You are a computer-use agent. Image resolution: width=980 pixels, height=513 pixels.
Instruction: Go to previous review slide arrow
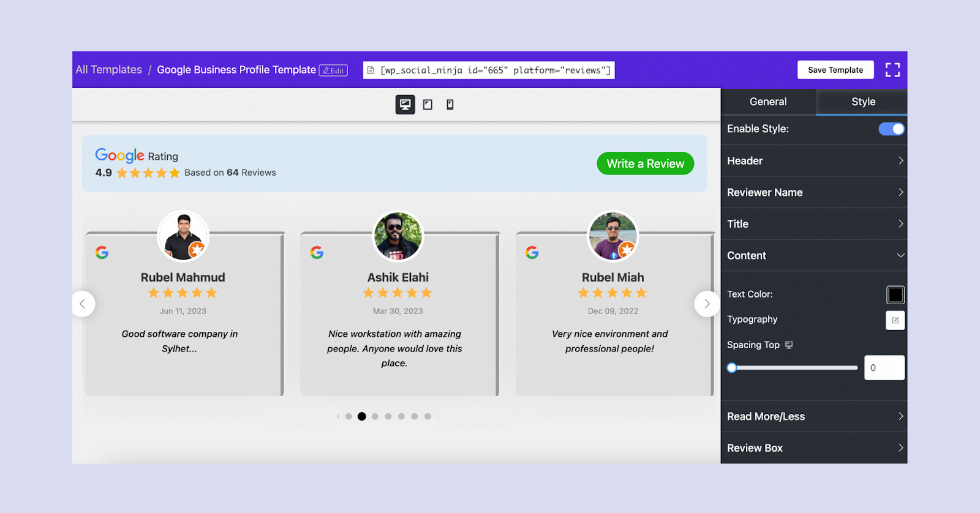pos(83,304)
